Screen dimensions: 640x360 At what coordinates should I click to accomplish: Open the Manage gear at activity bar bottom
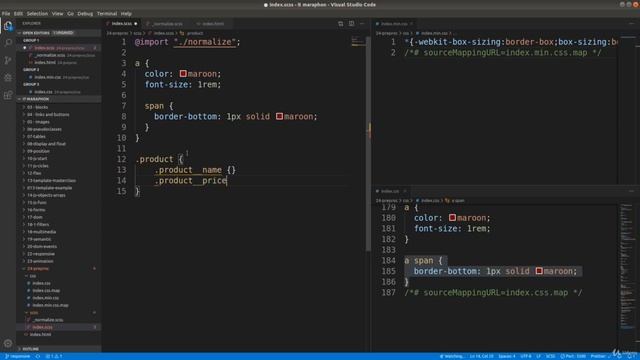coord(8,343)
